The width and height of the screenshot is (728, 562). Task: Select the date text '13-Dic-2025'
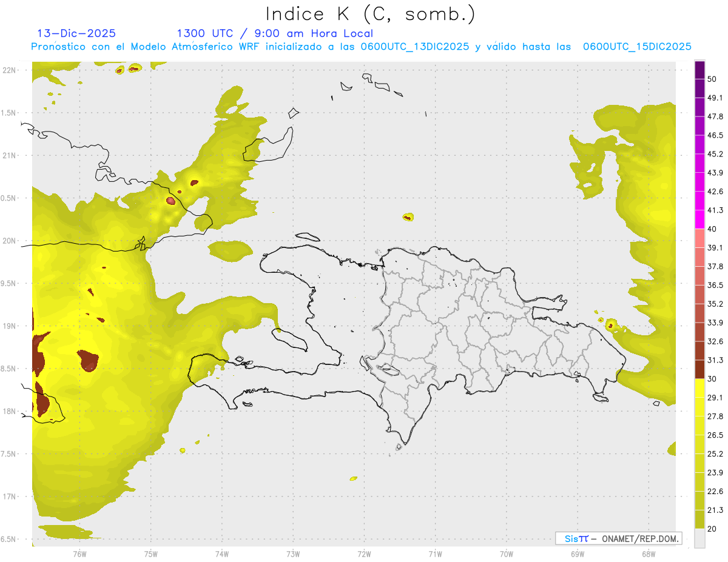click(77, 33)
